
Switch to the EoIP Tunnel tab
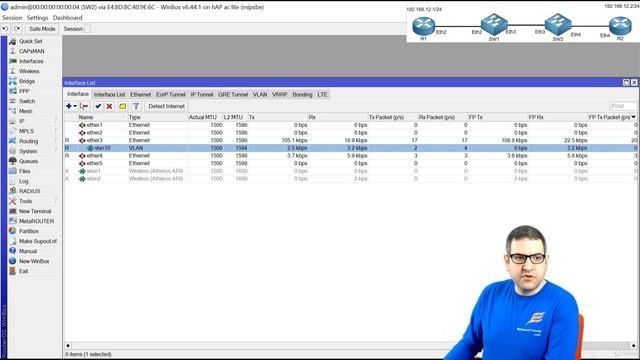[171, 94]
